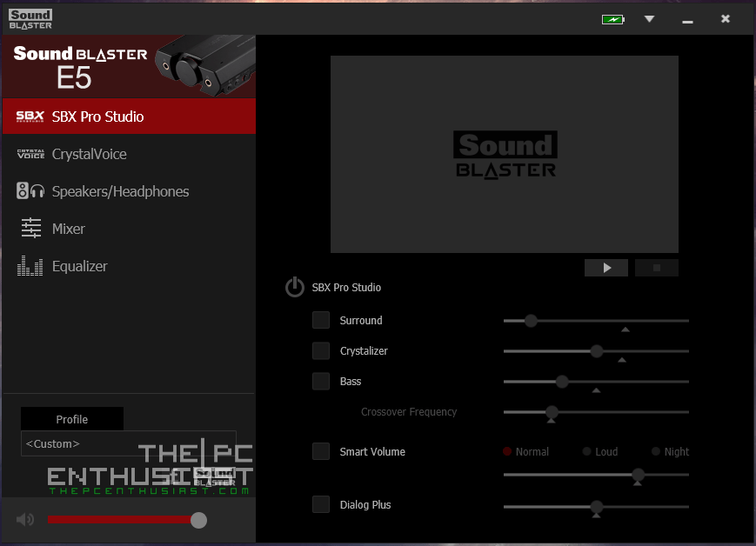Click the Crossover Frequency slider handle
This screenshot has width=756, height=546.
[552, 412]
